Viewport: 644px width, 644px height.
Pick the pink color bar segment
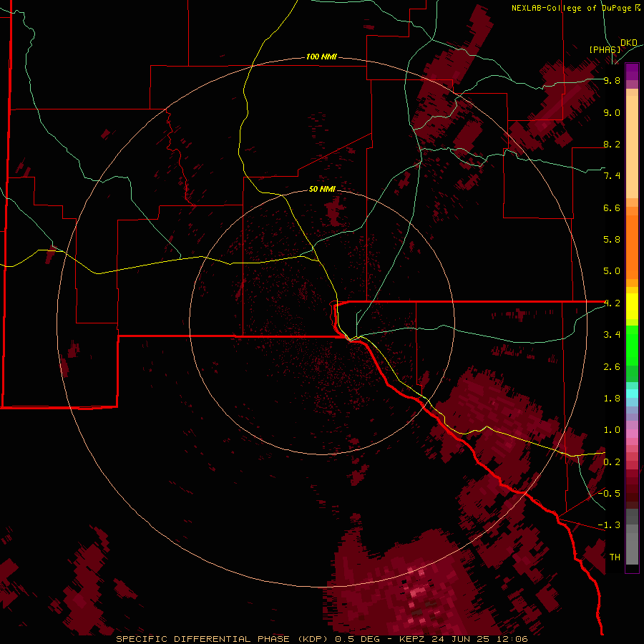click(x=632, y=434)
